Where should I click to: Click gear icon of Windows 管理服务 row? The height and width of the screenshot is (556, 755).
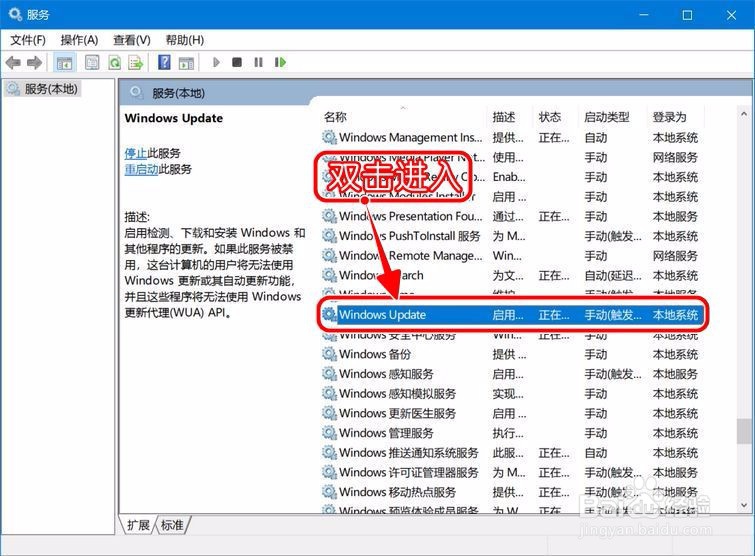(x=329, y=433)
